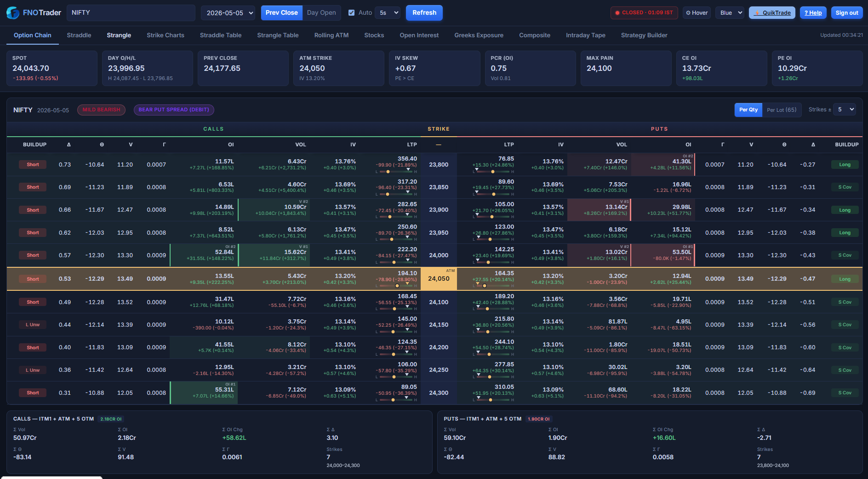Switch to Per Qty view
Screen dimensions: 868x479
pyautogui.click(x=748, y=110)
